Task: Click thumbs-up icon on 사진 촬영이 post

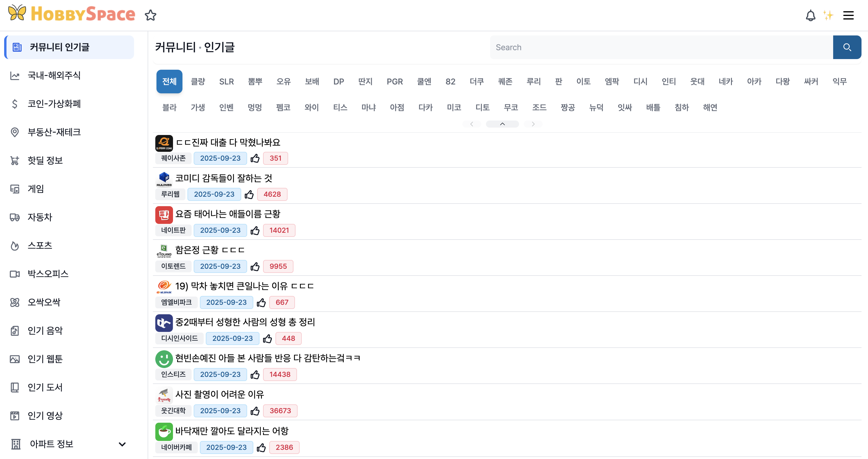Action: click(255, 411)
